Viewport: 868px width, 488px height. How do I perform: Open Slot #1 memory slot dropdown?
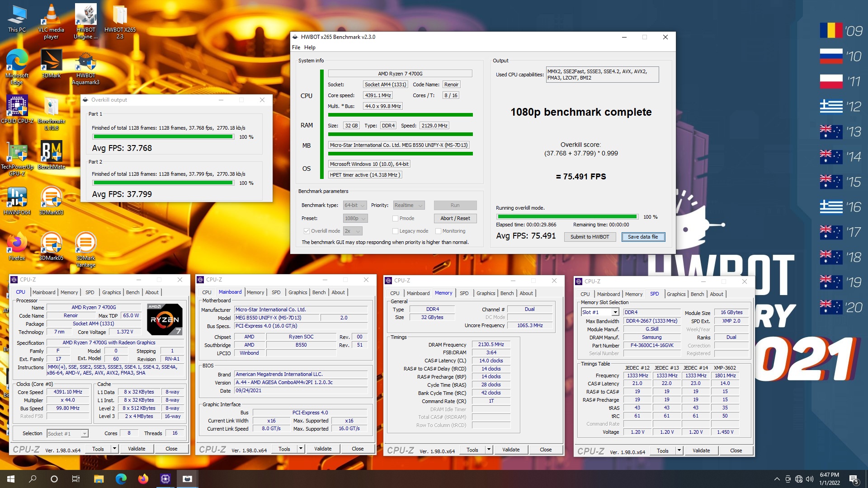(600, 312)
